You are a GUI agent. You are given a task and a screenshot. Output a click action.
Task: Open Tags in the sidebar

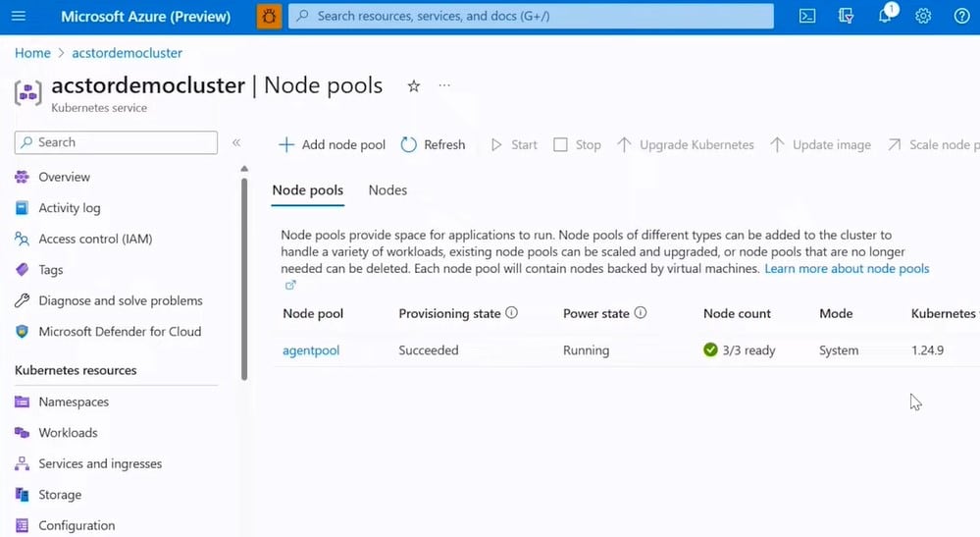coord(51,270)
